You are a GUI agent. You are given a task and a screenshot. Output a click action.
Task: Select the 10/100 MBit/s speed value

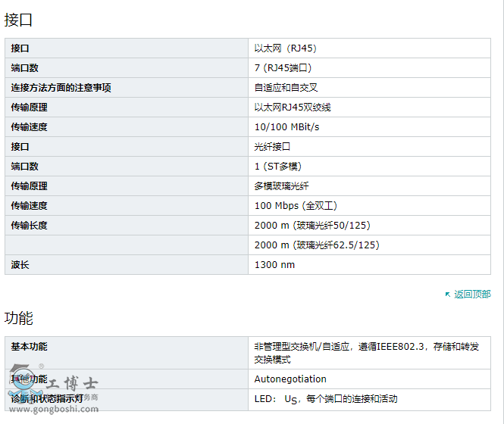click(x=286, y=127)
